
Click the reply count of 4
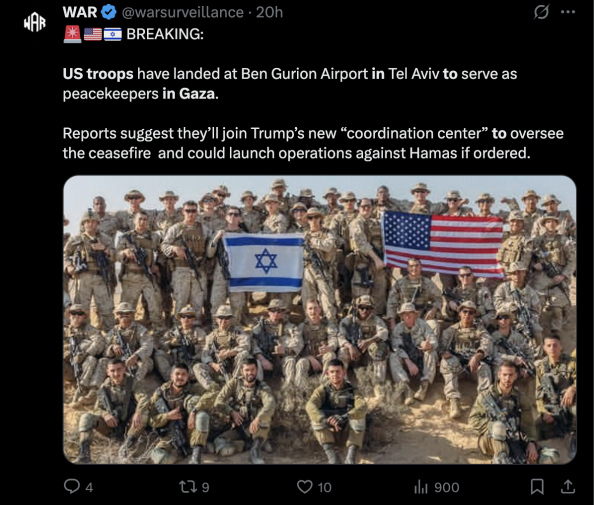pos(89,487)
